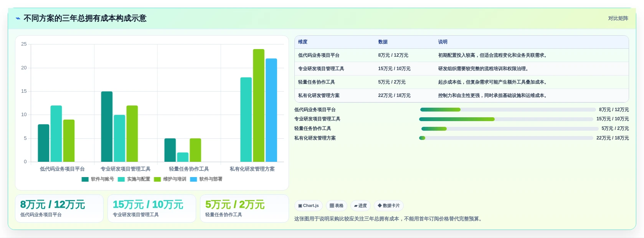
Task: Toggle the 实施与配置 legend swatch
Action: coord(121,179)
